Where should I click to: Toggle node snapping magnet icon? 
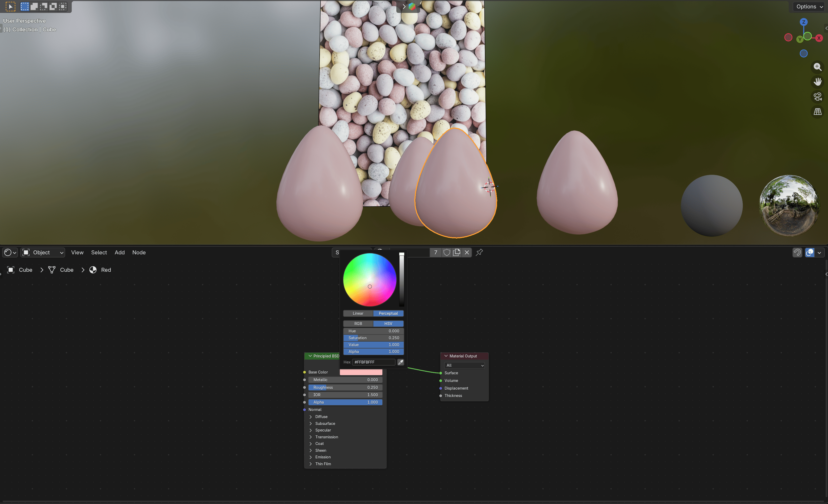[x=797, y=252]
